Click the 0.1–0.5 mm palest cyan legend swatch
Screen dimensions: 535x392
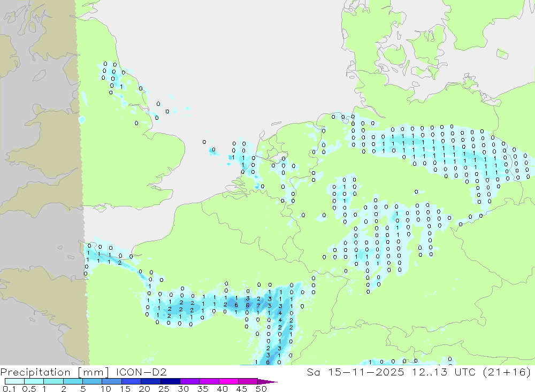tap(14, 381)
